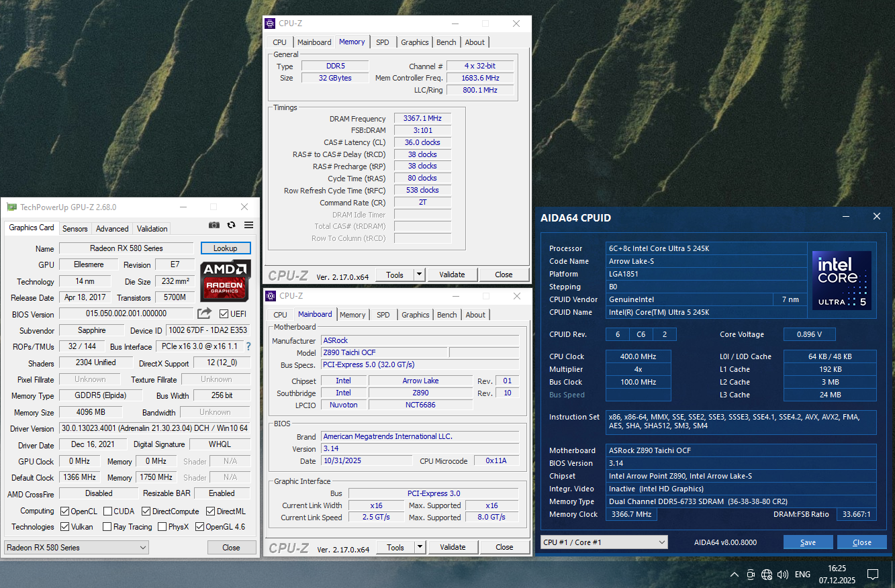
Task: Click the title bar icon of the CPU-Z Memory window
Action: pos(270,23)
